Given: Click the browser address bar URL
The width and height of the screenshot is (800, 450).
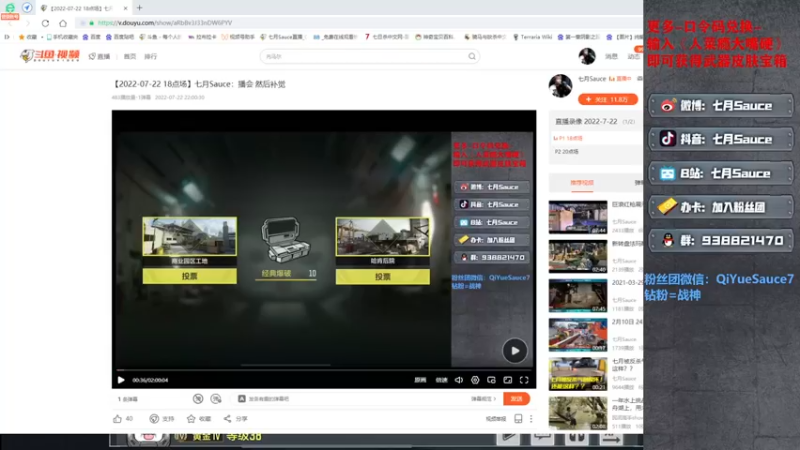Looking at the screenshot, I should [165, 23].
